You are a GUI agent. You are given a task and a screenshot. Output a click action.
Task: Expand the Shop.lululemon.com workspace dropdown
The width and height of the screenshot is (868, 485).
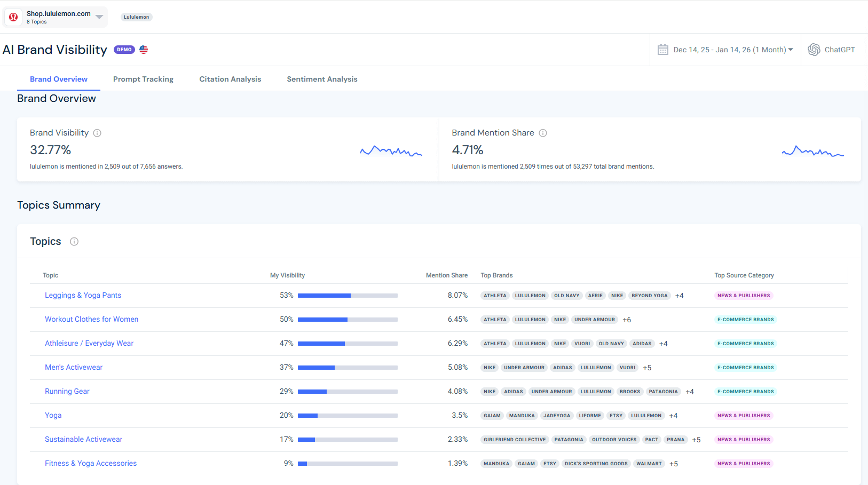tap(99, 17)
